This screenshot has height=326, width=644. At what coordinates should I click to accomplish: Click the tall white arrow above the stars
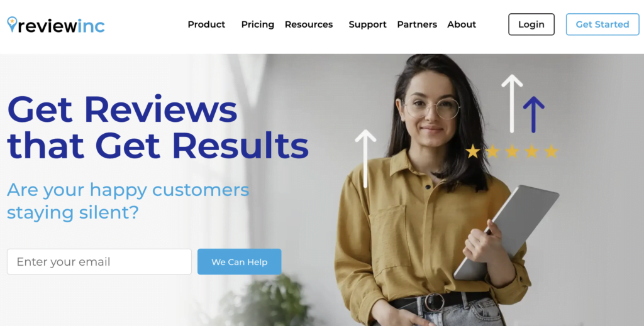[x=512, y=104]
